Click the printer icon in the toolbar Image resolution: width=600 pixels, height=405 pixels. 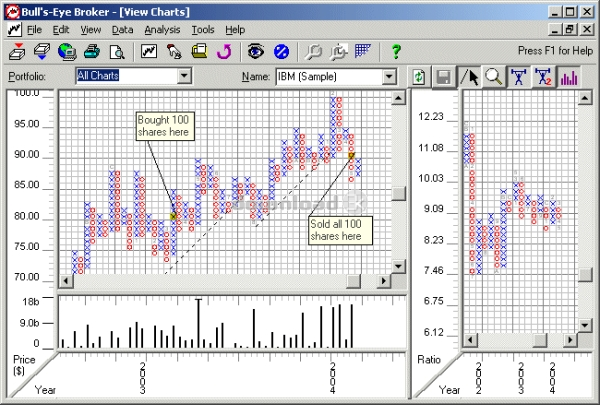point(92,51)
